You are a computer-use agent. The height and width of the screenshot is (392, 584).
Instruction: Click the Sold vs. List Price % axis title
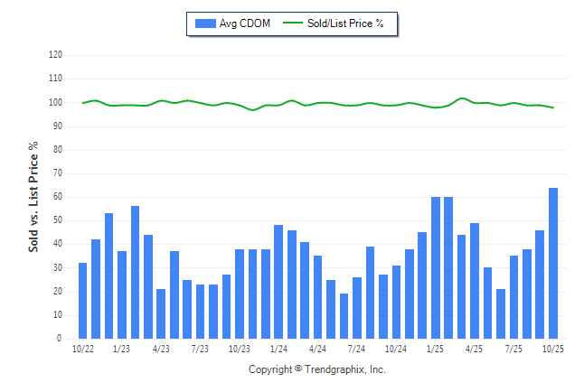[33, 196]
